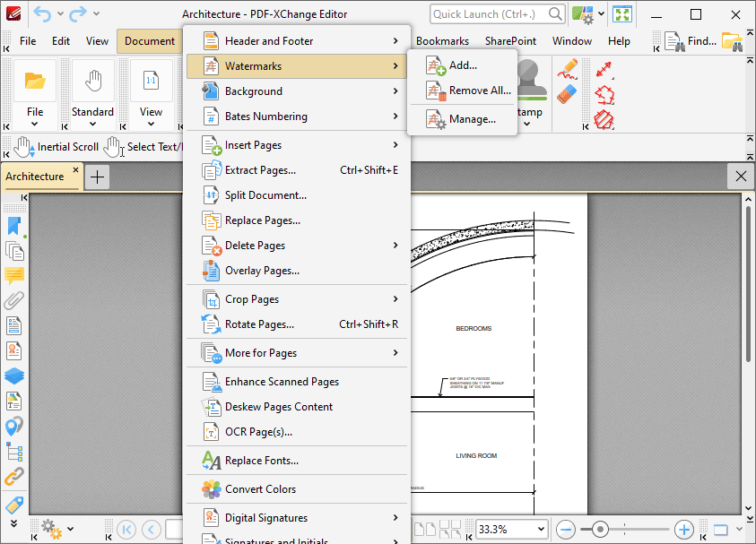Go to the previous page
Viewport: 756px width, 544px height.
click(152, 530)
